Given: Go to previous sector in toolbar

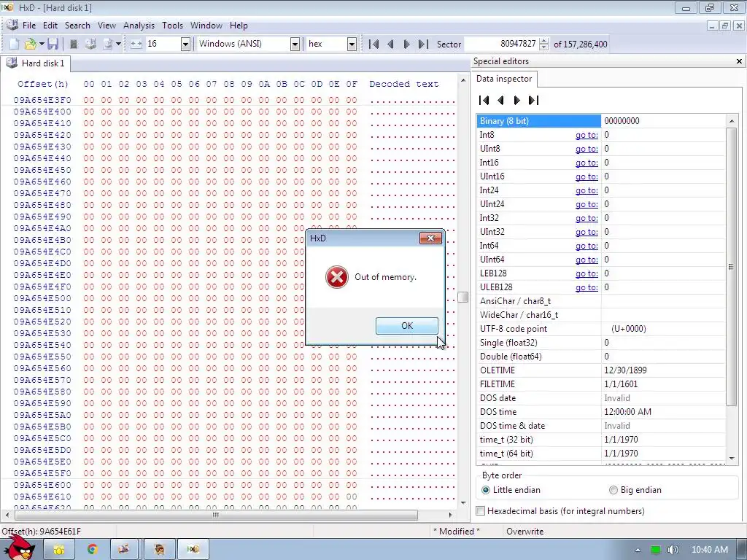Looking at the screenshot, I should (x=391, y=44).
